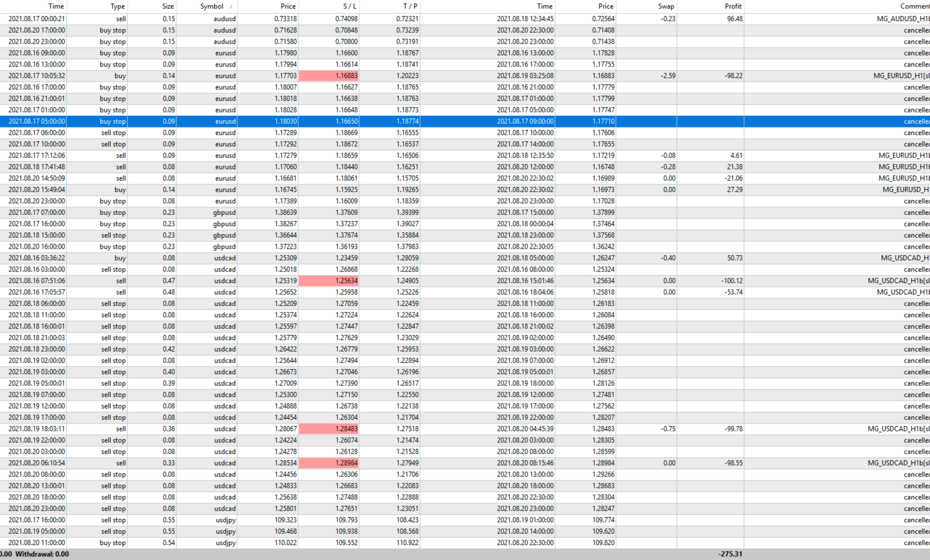Sort by the Profit column header
The height and width of the screenshot is (560, 930).
click(732, 6)
